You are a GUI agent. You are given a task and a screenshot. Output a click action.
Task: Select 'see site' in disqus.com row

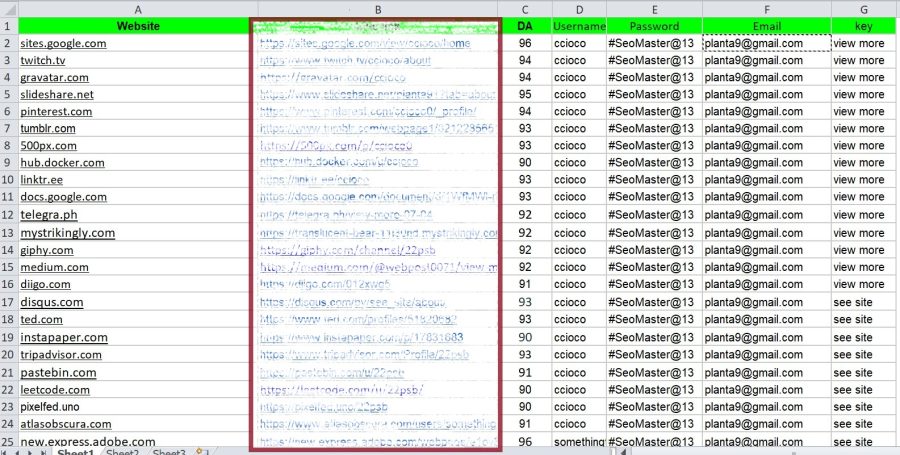click(864, 302)
